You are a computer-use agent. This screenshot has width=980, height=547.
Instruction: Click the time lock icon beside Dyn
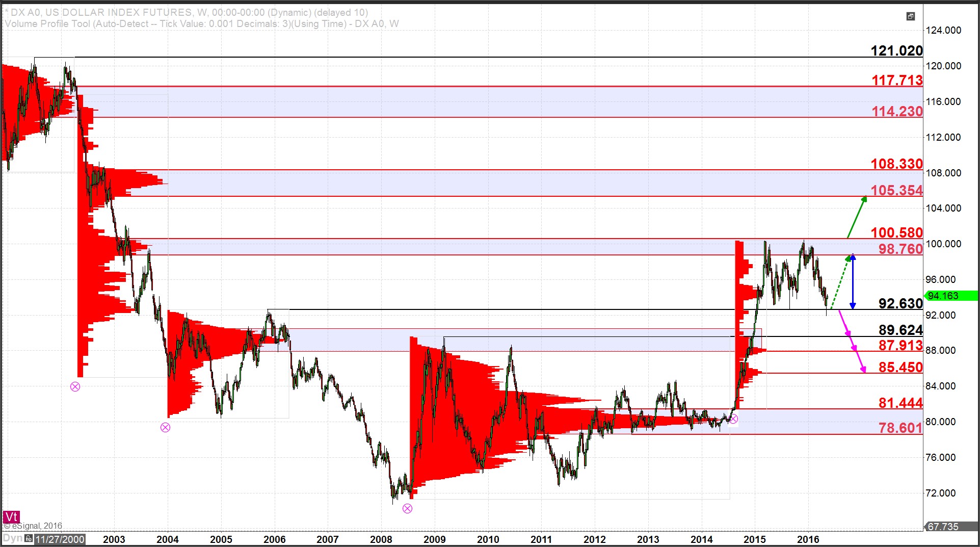[x=29, y=539]
